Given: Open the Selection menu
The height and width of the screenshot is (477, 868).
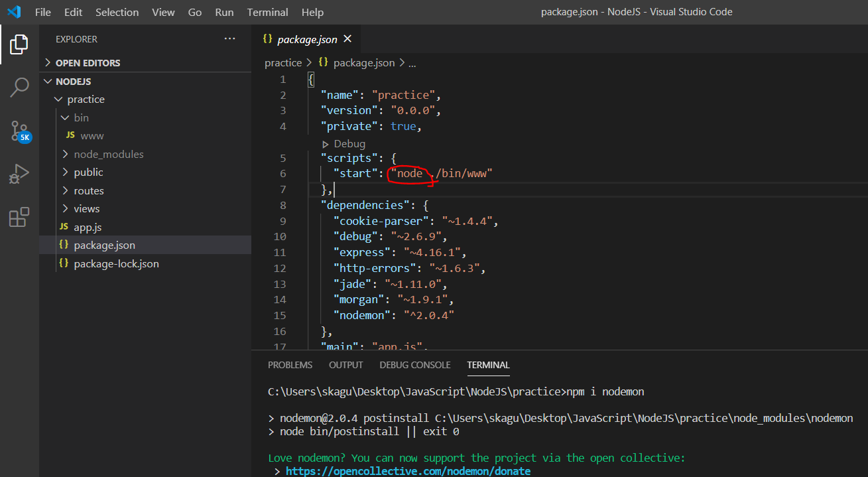Looking at the screenshot, I should click(117, 12).
